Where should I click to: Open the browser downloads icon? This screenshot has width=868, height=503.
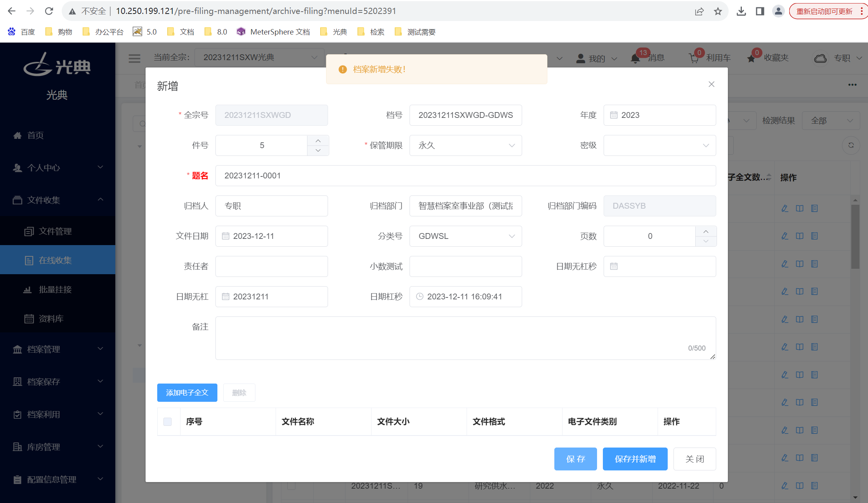click(741, 11)
